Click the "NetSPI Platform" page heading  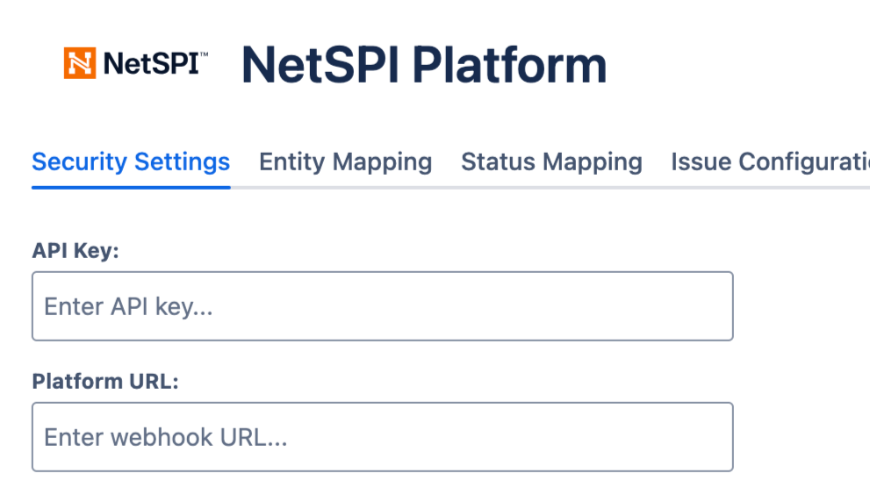pos(424,65)
